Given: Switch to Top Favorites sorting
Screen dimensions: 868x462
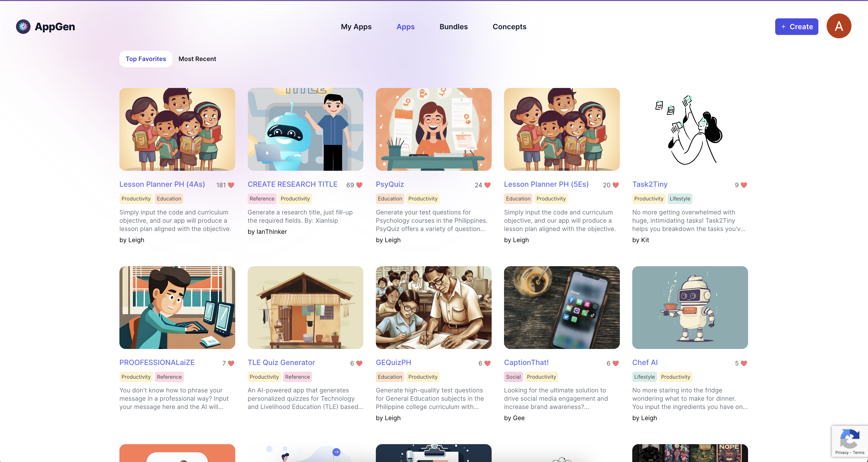Looking at the screenshot, I should (x=146, y=59).
